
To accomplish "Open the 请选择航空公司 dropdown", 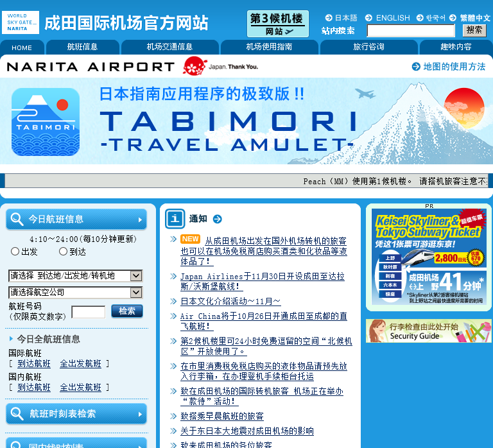I will coord(76,293).
